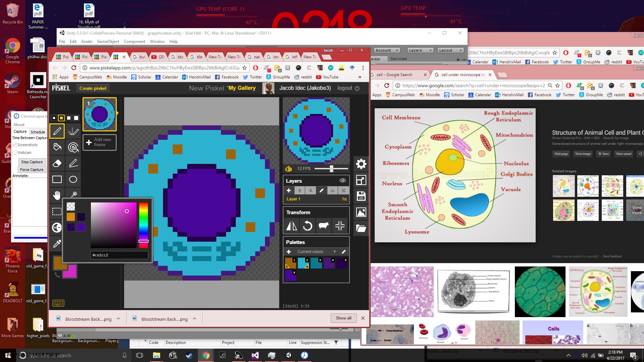Select the Circle tool
This screenshot has width=644, height=362.
pos(73,179)
